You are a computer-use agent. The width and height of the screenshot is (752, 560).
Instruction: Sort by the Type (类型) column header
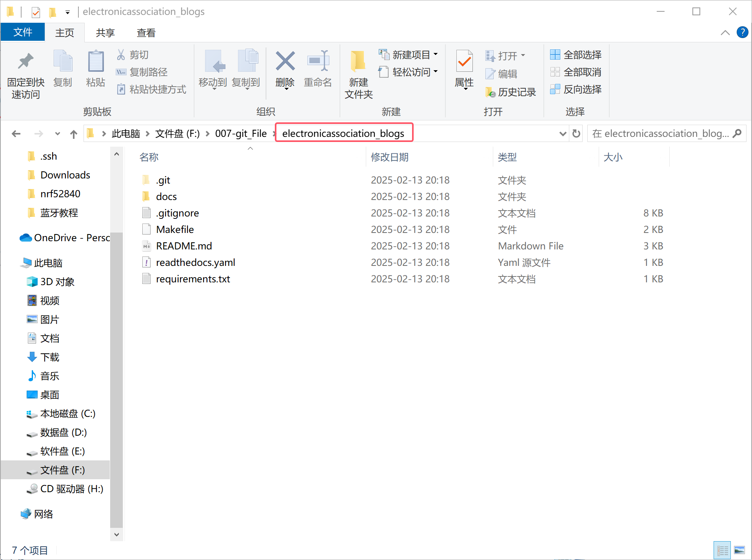pos(546,157)
